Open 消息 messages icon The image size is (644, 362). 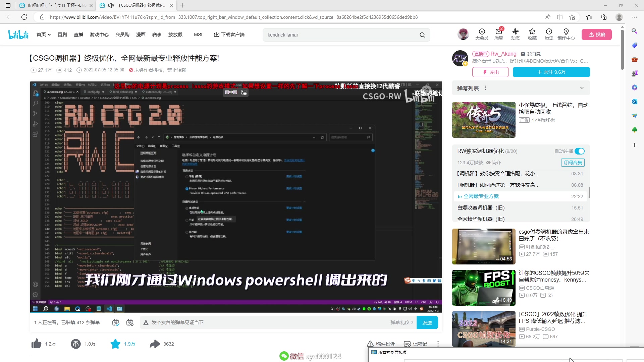498,34
